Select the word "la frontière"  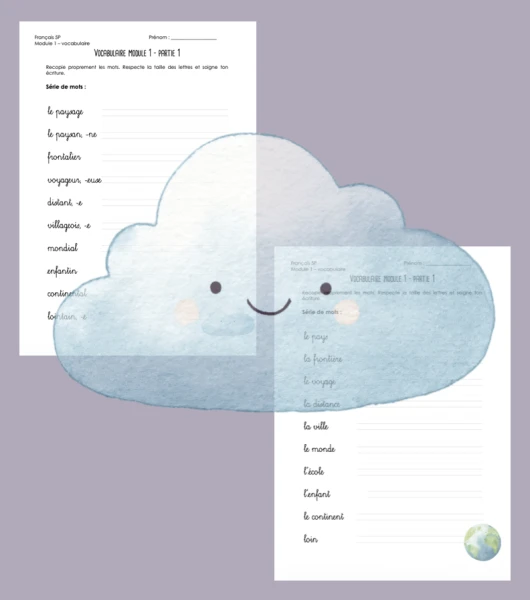click(323, 359)
